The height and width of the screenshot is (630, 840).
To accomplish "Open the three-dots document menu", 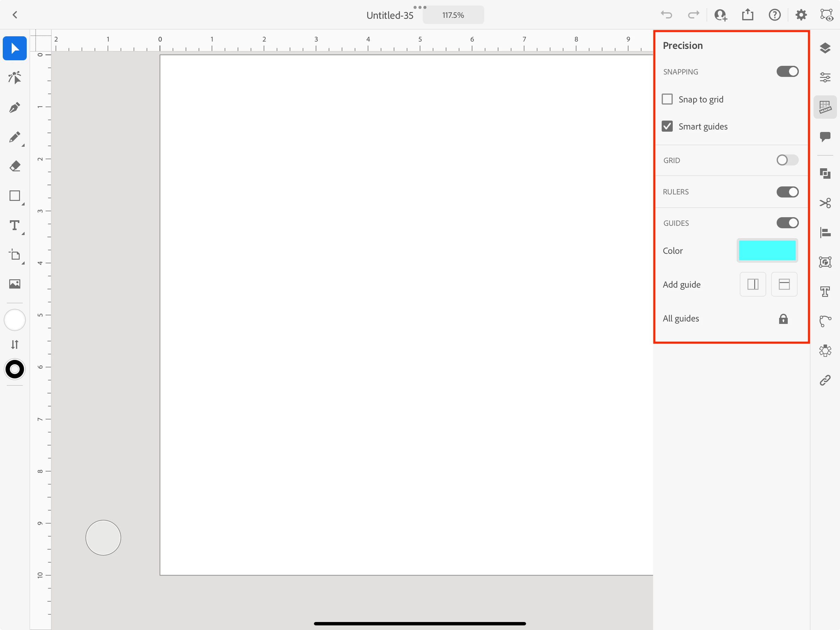I will (x=420, y=7).
